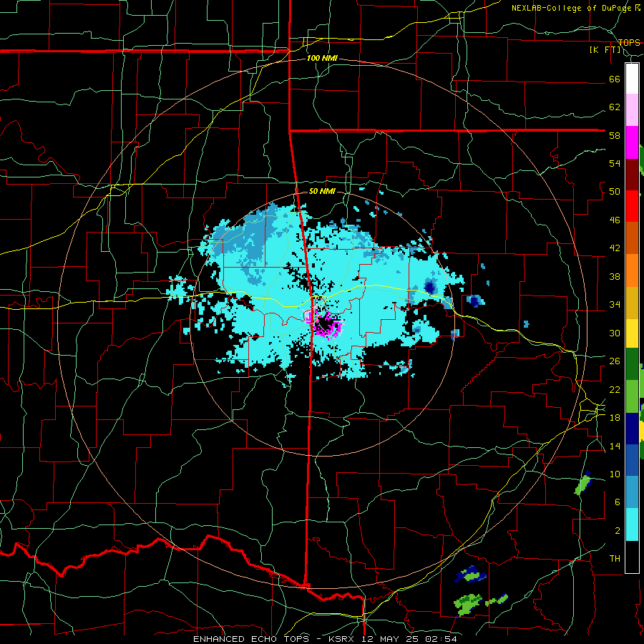Select the gold legend swatch
Viewport: 644px width, 644px height.
pos(632,303)
